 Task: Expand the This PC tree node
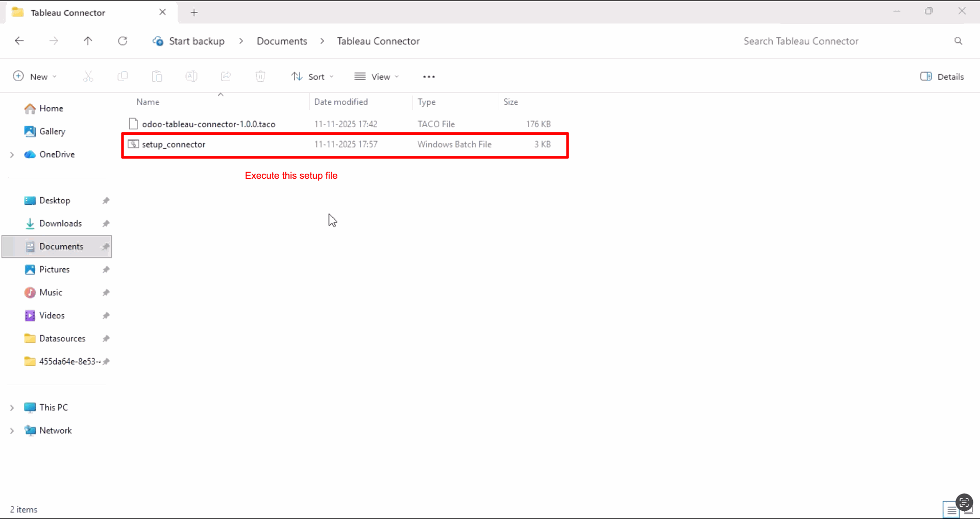(x=12, y=408)
